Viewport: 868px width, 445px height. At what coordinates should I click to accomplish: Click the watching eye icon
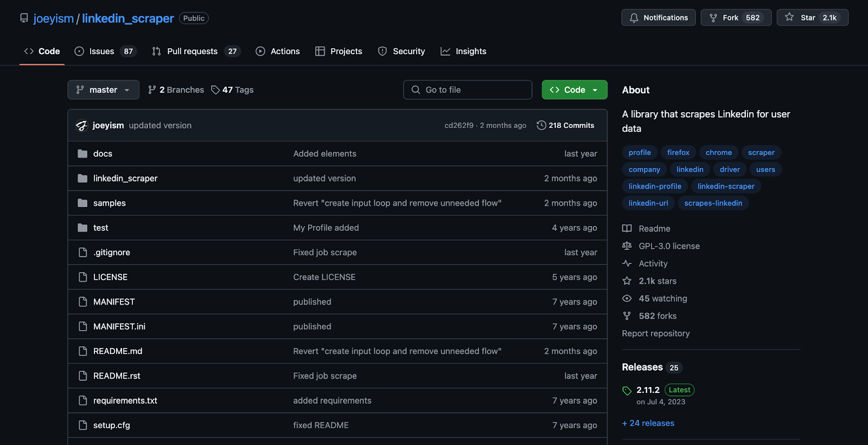click(x=627, y=299)
